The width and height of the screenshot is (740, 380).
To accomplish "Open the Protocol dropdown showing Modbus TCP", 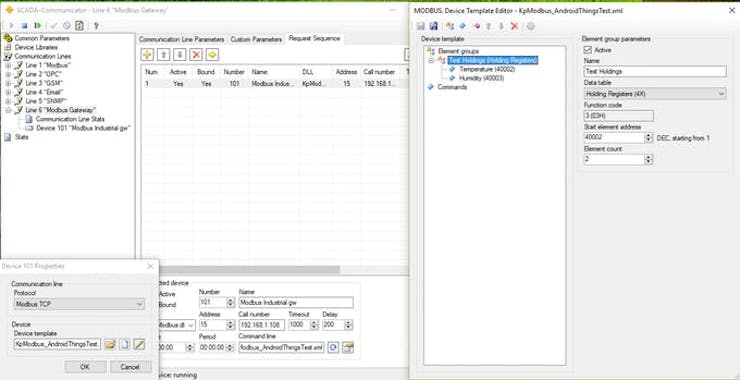I will tap(79, 304).
